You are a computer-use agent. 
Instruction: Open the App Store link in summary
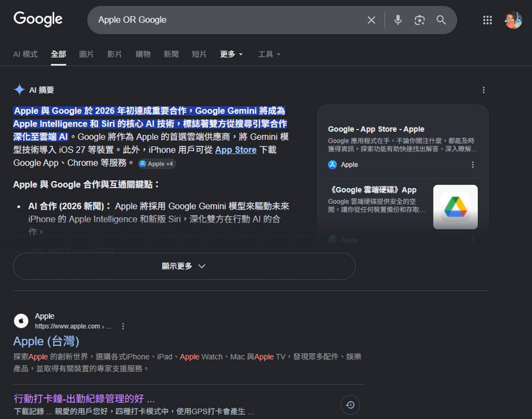tap(236, 150)
